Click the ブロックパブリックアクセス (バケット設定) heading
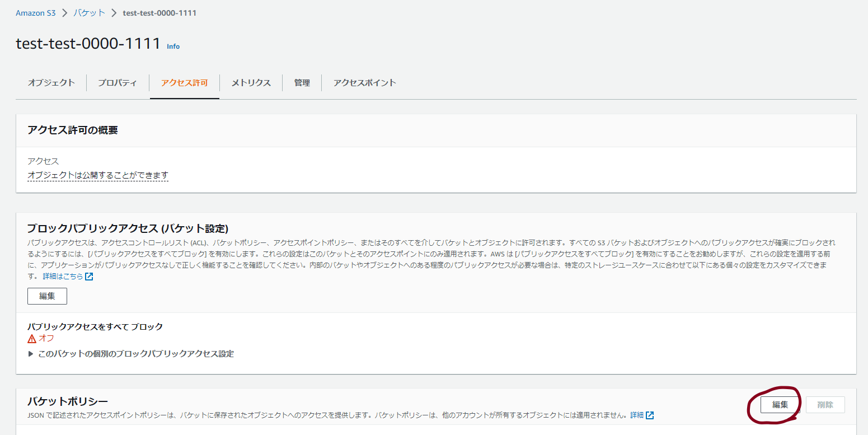The width and height of the screenshot is (868, 435). coord(128,228)
